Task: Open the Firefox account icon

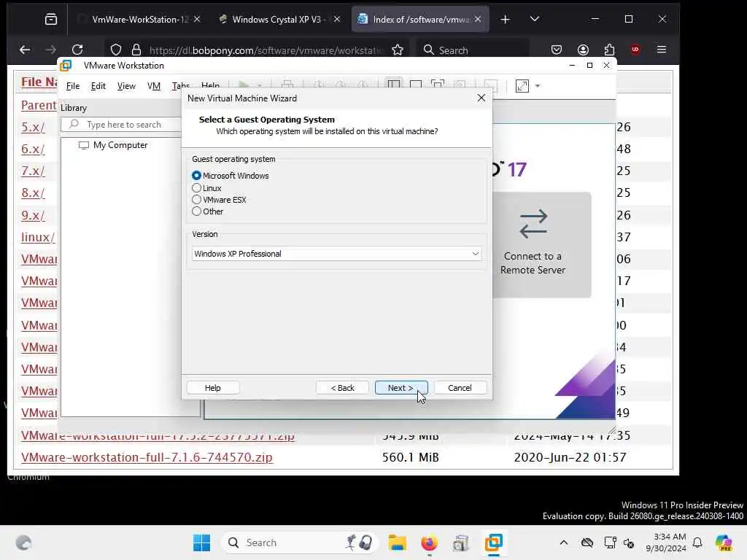Action: coord(583,50)
